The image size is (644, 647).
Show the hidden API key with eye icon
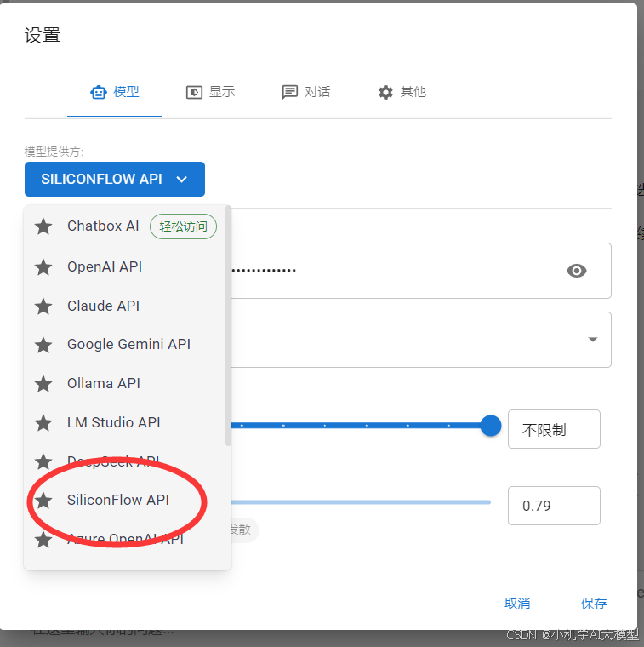point(577,271)
